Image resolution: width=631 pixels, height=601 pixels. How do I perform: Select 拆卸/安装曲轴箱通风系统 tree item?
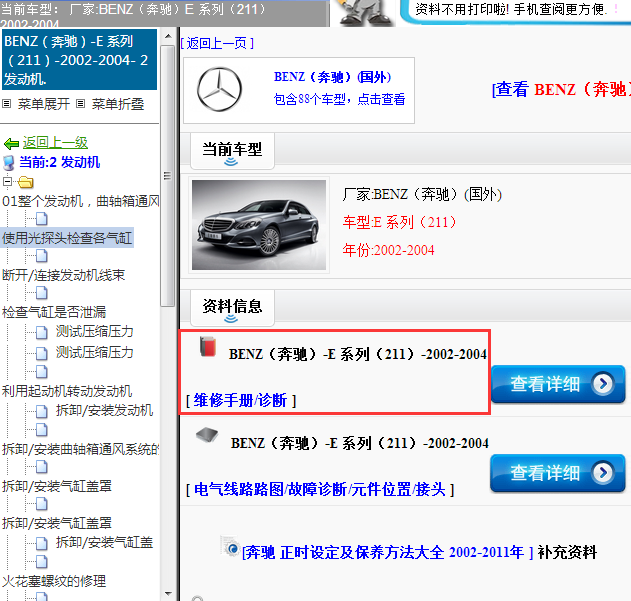pyautogui.click(x=80, y=449)
